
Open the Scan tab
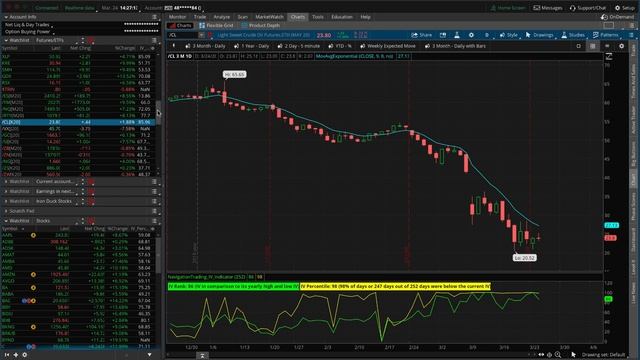pos(242,17)
